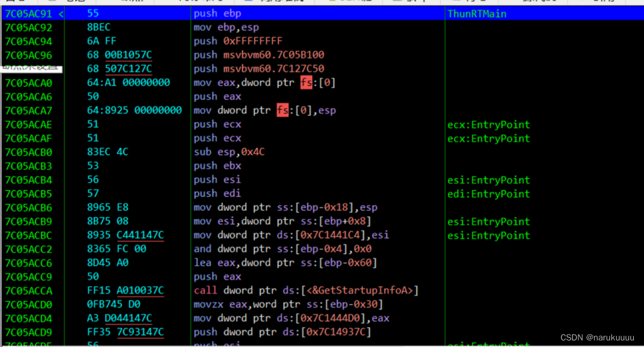Select address 7C05ACAF

tap(29, 138)
